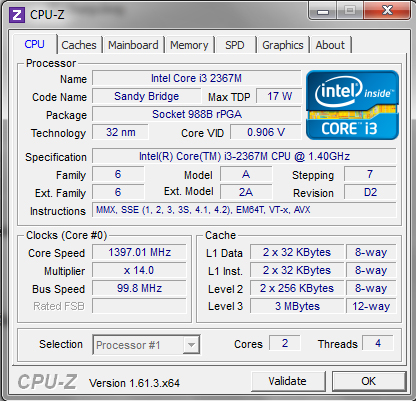Click the Code Name value Sandy Bridge
The height and width of the screenshot is (401, 416).
pyautogui.click(x=147, y=96)
